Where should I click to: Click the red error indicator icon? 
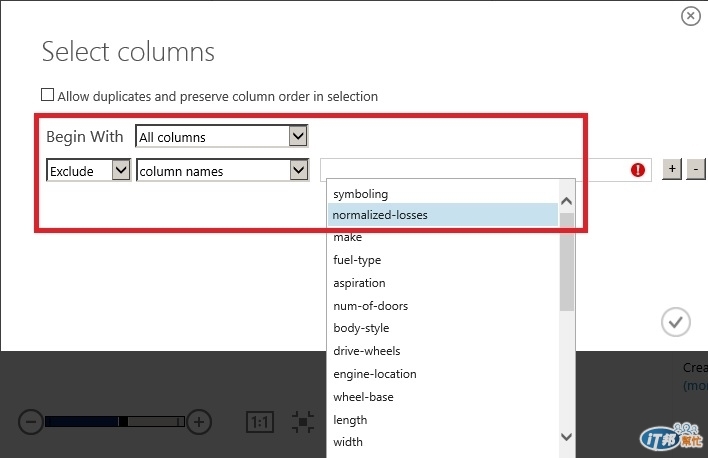638,171
